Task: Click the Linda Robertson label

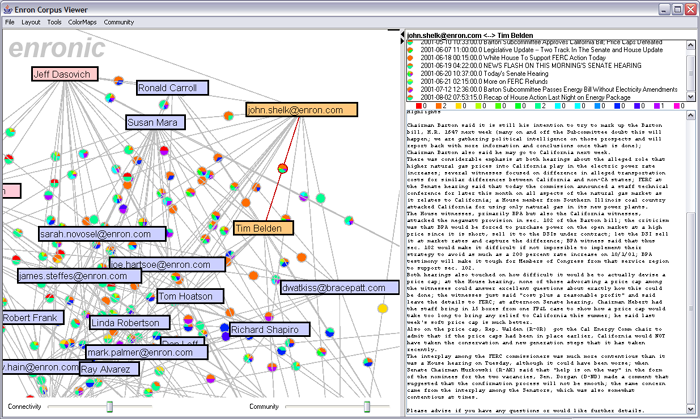Action: (x=129, y=323)
